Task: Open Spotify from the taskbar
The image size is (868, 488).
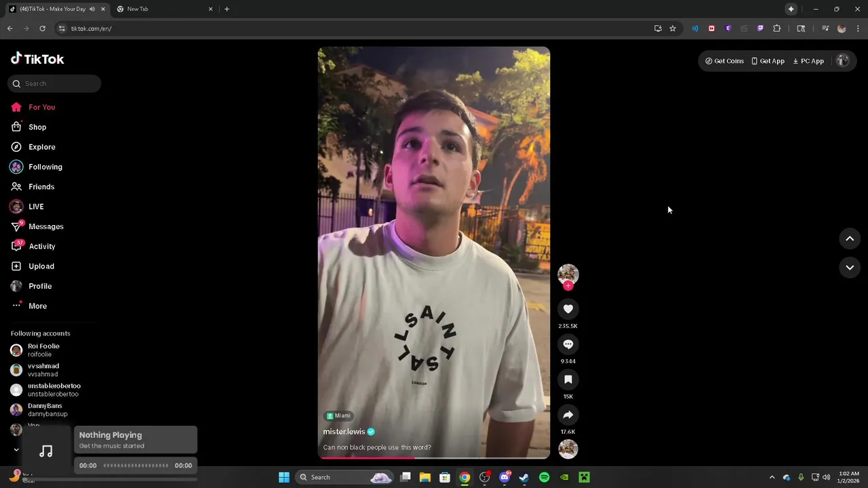Action: [x=544, y=477]
